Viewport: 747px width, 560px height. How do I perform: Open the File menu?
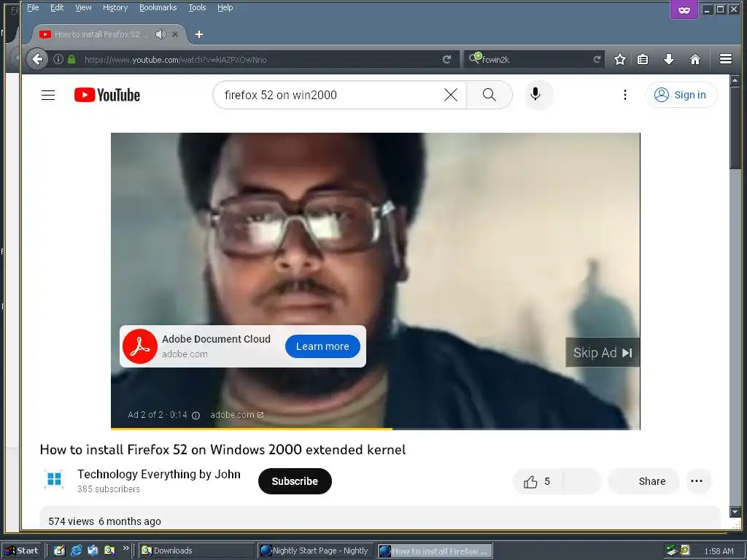click(x=33, y=7)
